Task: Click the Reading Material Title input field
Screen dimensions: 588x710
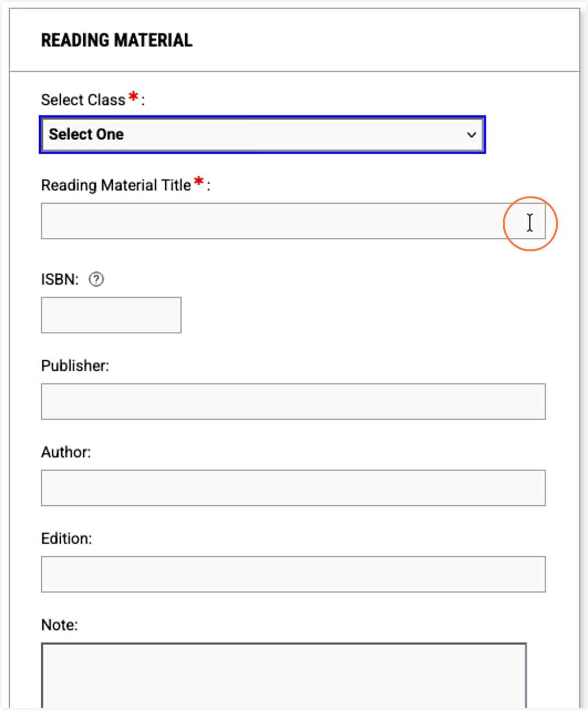Action: tap(293, 221)
